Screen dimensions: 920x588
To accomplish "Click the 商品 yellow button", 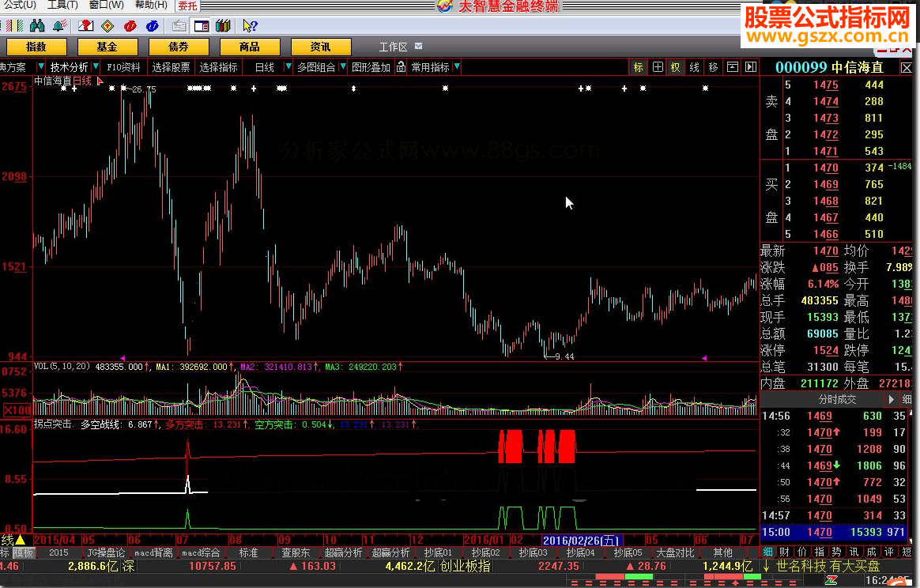I will pos(249,47).
